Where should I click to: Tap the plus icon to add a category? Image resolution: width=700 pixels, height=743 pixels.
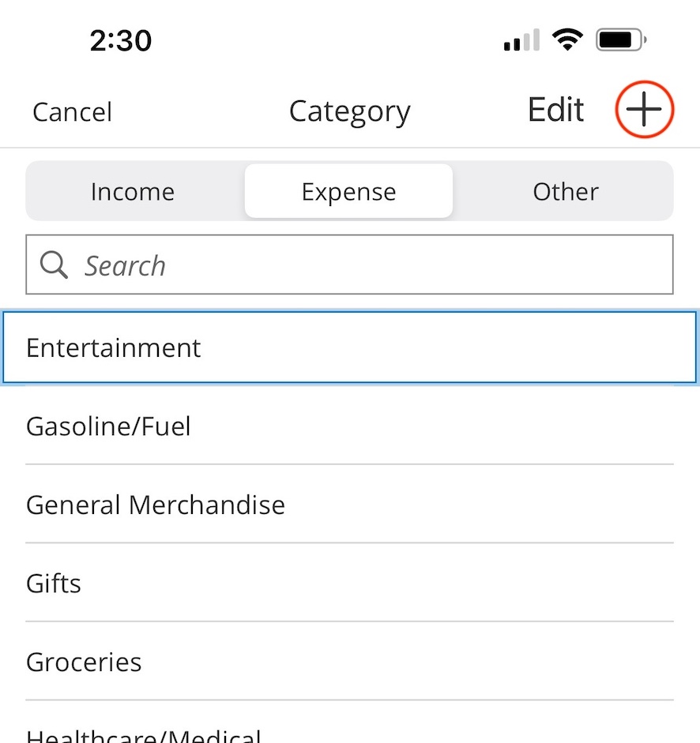point(644,110)
